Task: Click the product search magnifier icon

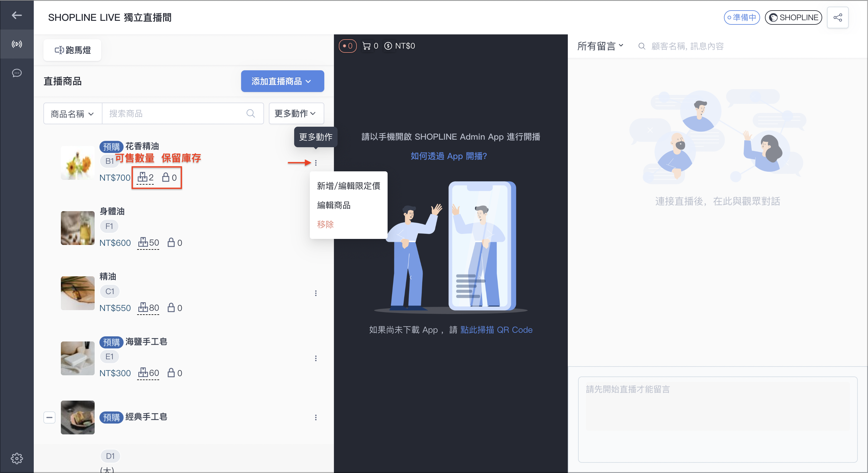Action: (x=250, y=114)
